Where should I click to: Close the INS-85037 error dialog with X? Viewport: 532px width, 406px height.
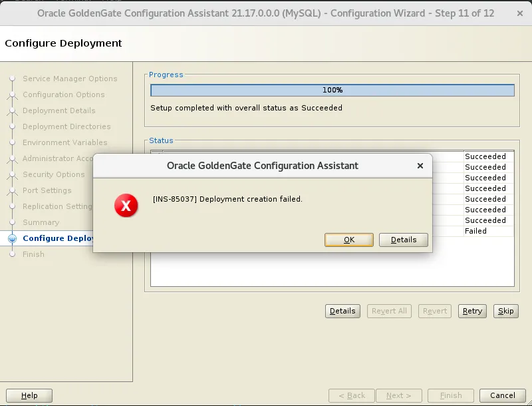420,166
